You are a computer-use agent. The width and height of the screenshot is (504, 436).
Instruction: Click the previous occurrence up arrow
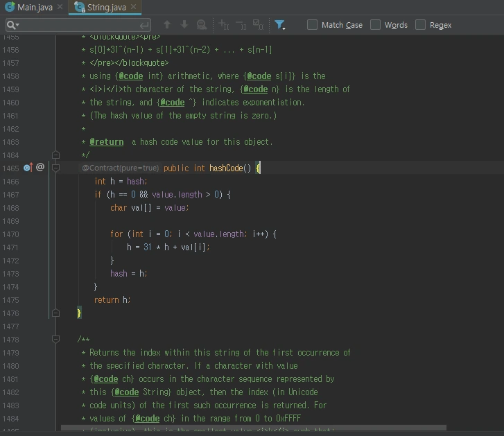point(167,25)
